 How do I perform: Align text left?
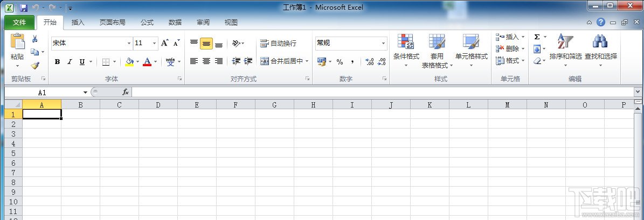(x=194, y=61)
